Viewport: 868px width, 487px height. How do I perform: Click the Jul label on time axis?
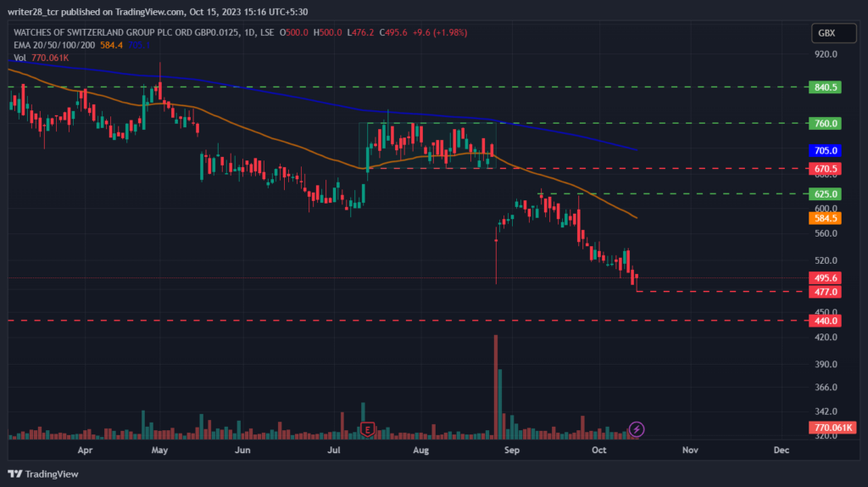(x=333, y=450)
